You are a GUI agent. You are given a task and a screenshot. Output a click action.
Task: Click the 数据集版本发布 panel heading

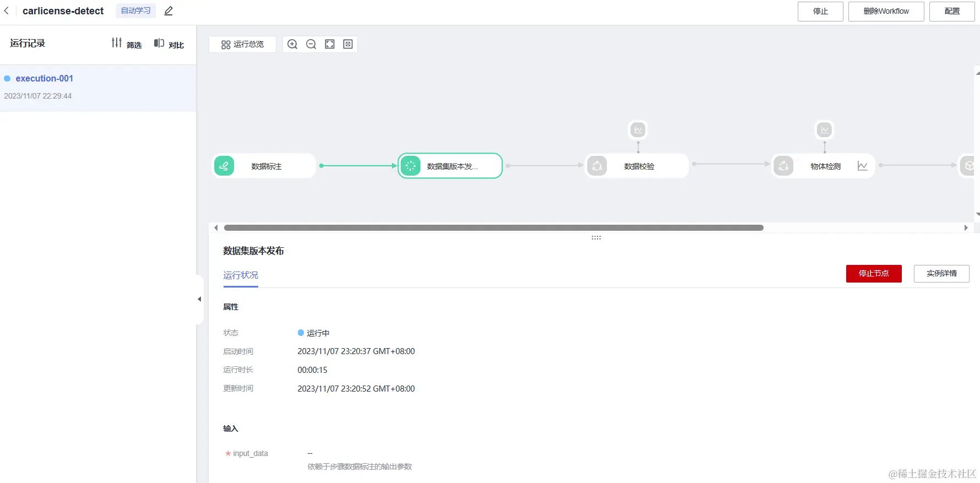253,251
